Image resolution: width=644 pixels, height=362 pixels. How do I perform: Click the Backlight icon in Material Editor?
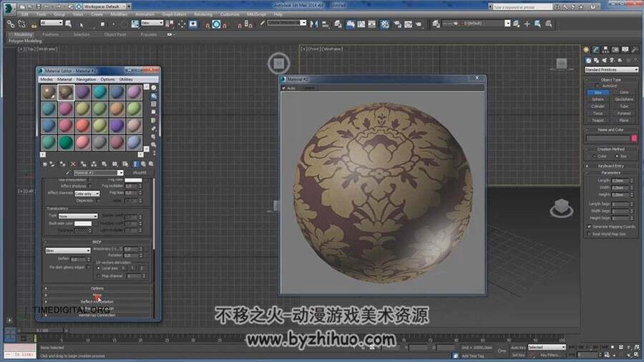[154, 96]
